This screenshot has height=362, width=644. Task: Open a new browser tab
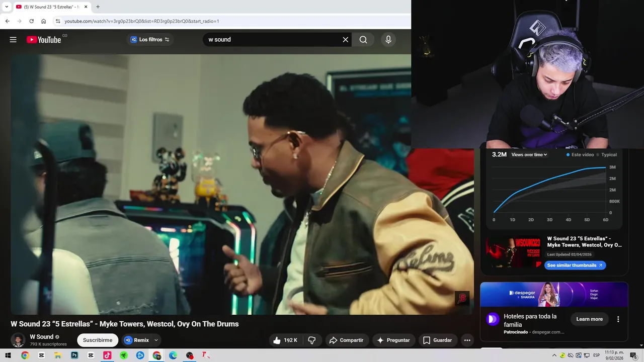click(98, 7)
